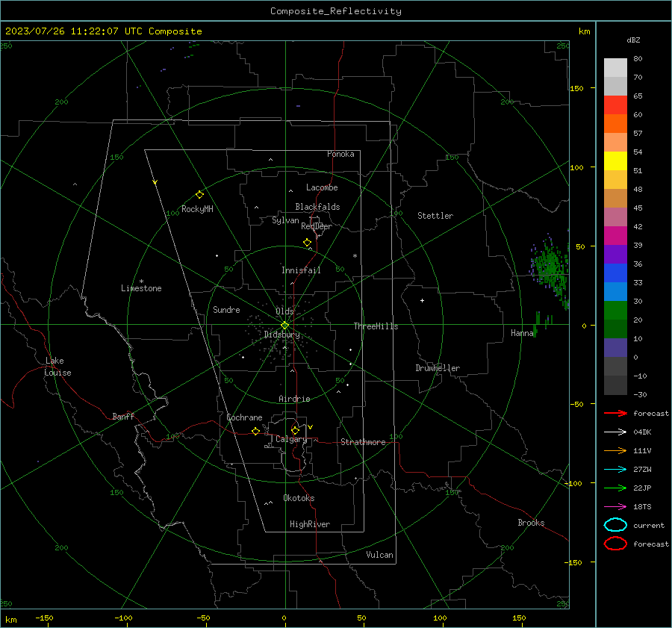The width and height of the screenshot is (672, 628).
Task: Select the Lacombe city label
Action: 322,187
